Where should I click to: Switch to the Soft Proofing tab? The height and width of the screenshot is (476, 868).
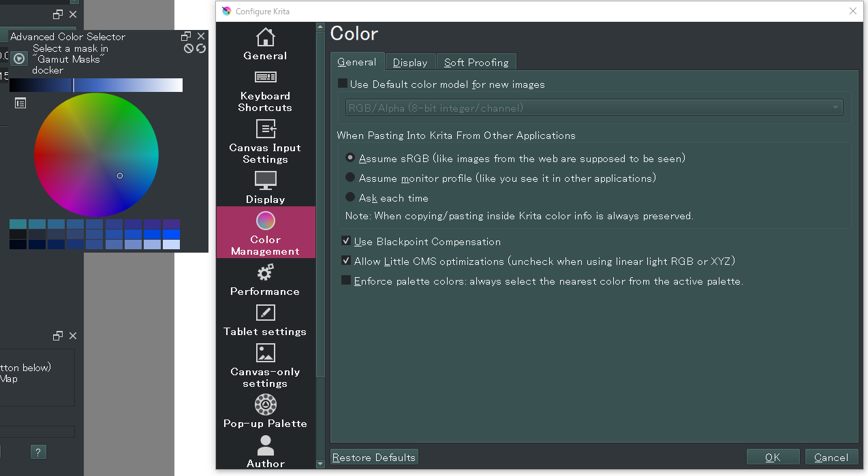click(x=476, y=63)
